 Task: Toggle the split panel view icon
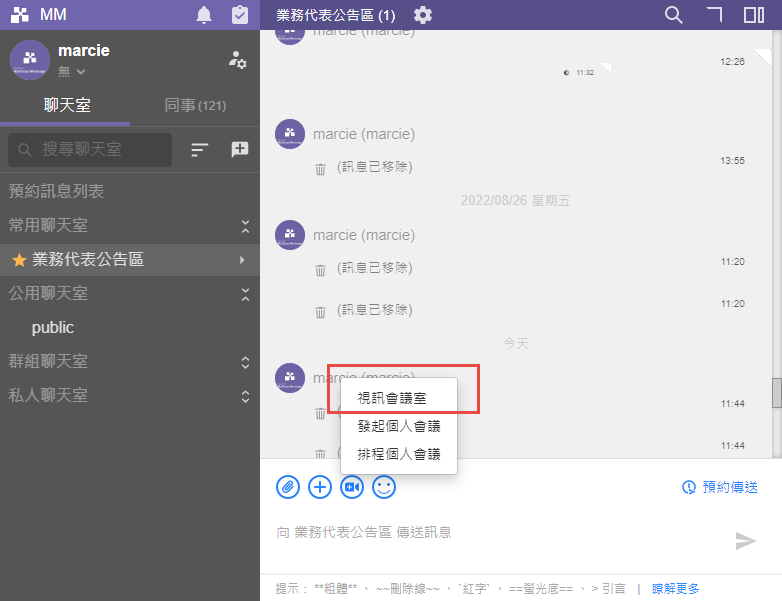(x=754, y=15)
